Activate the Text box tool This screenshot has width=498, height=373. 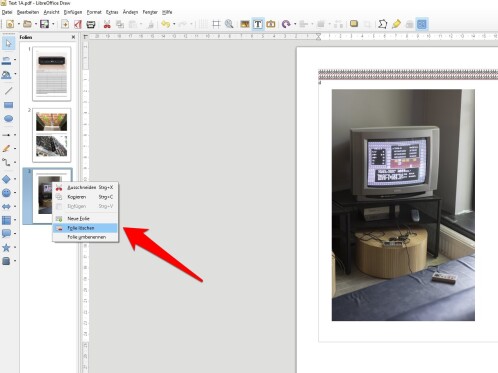click(258, 24)
